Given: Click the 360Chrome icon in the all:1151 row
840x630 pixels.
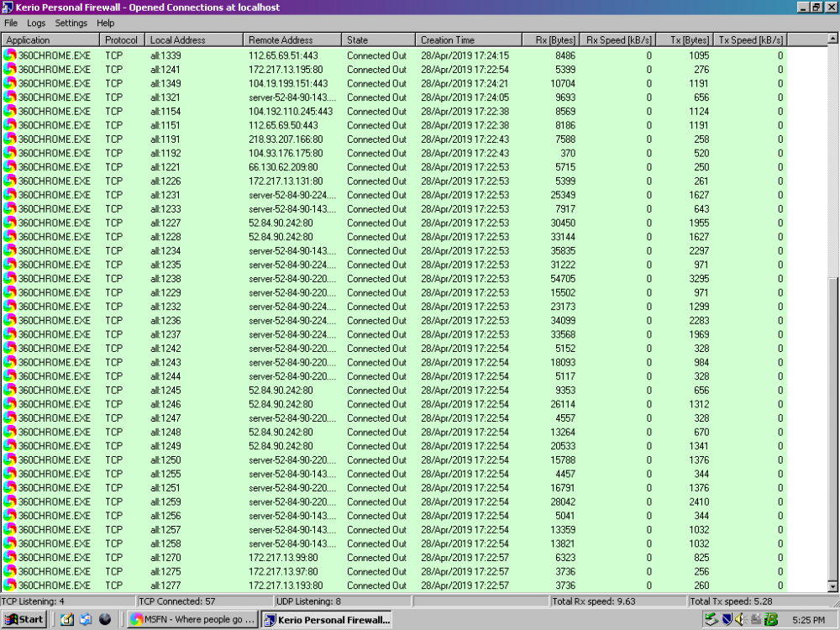Looking at the screenshot, I should [x=9, y=125].
